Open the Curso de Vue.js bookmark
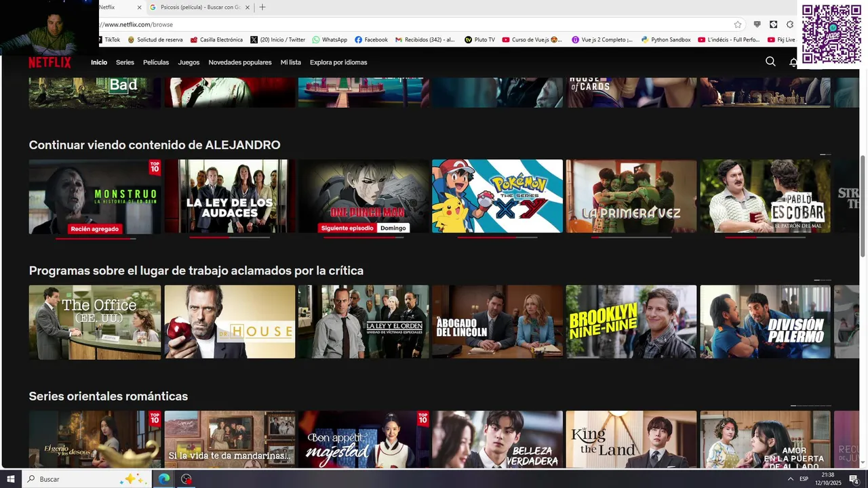 point(532,40)
